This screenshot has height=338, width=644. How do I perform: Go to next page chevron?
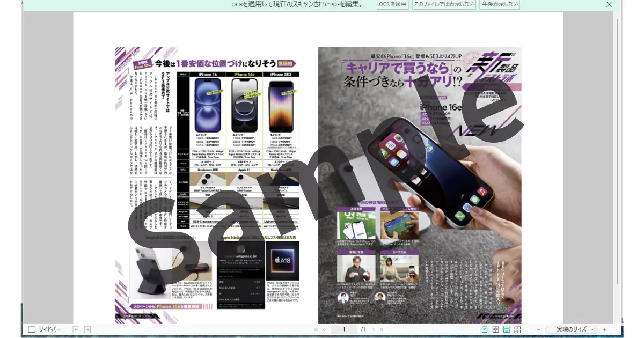pos(374,329)
